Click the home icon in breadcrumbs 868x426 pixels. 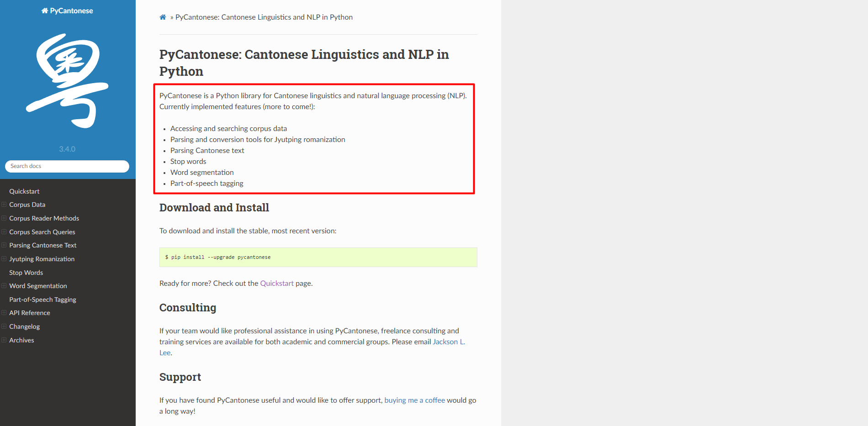pos(163,17)
